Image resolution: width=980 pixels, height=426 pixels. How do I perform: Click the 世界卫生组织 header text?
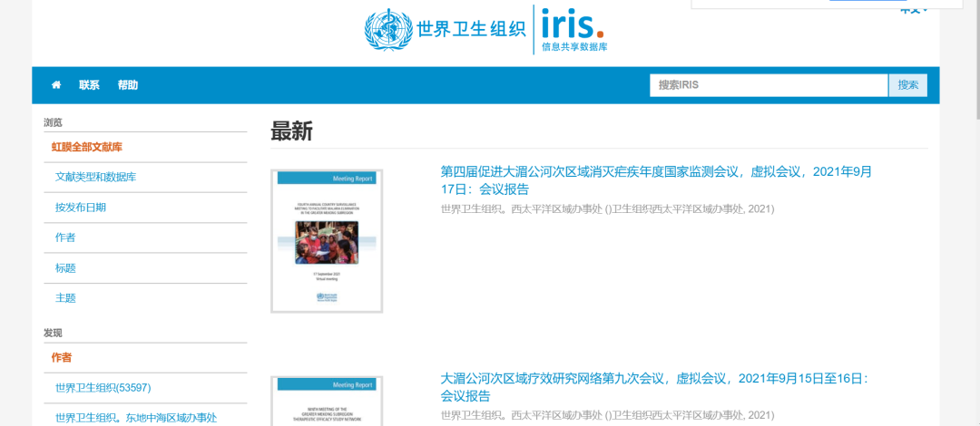[471, 30]
